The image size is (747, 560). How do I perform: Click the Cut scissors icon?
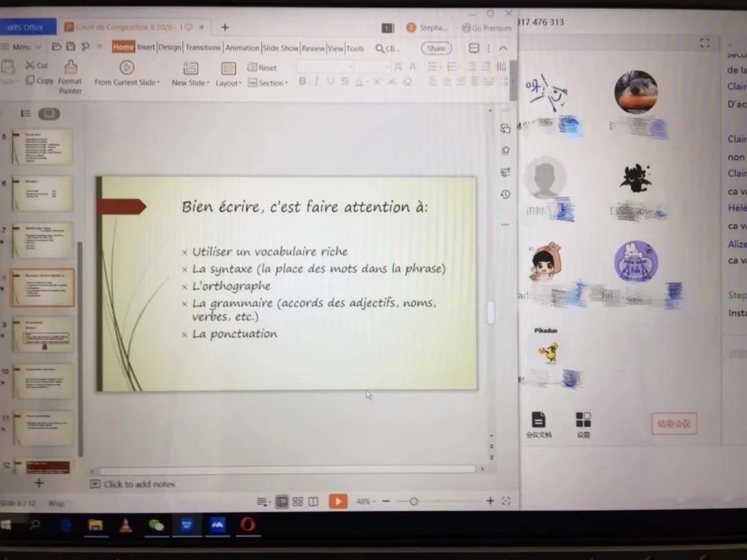point(30,66)
